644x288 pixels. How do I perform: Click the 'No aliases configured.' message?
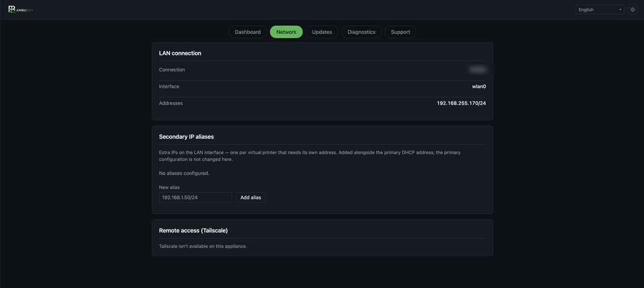(x=184, y=173)
